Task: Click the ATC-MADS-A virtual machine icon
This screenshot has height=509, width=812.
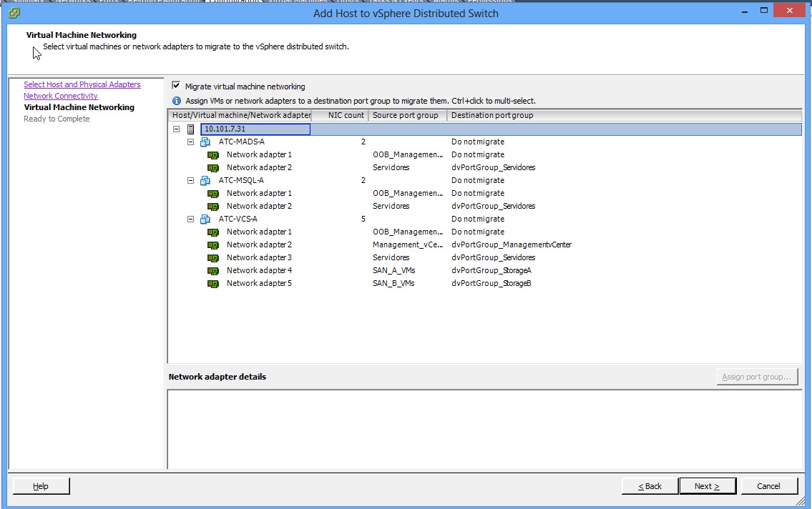Action: 205,142
